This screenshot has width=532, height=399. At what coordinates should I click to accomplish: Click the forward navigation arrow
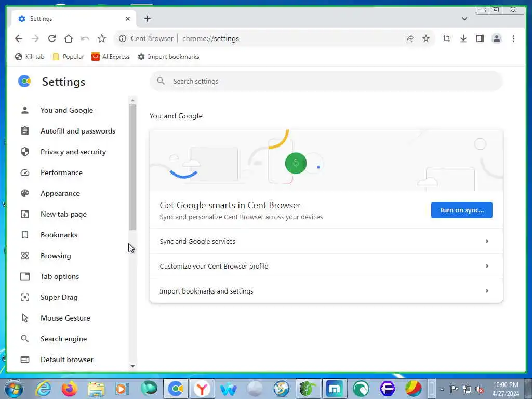tap(35, 38)
